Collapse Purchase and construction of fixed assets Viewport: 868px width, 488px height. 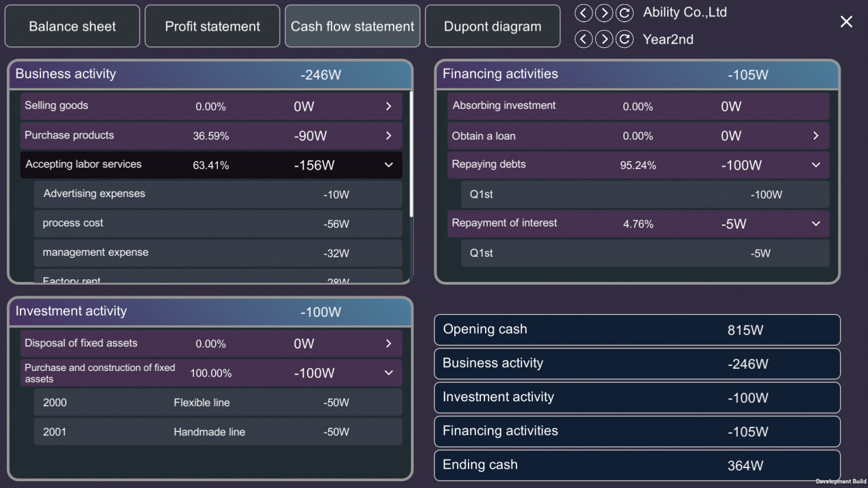point(388,373)
